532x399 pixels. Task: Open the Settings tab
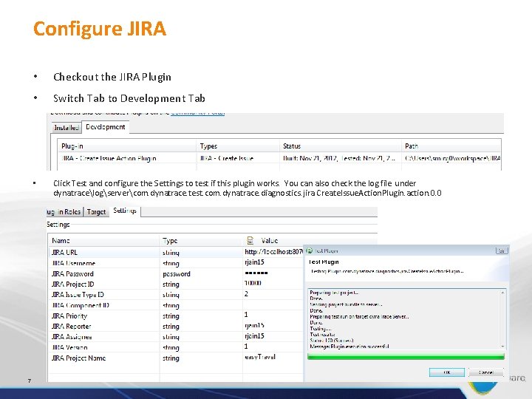[x=125, y=211]
